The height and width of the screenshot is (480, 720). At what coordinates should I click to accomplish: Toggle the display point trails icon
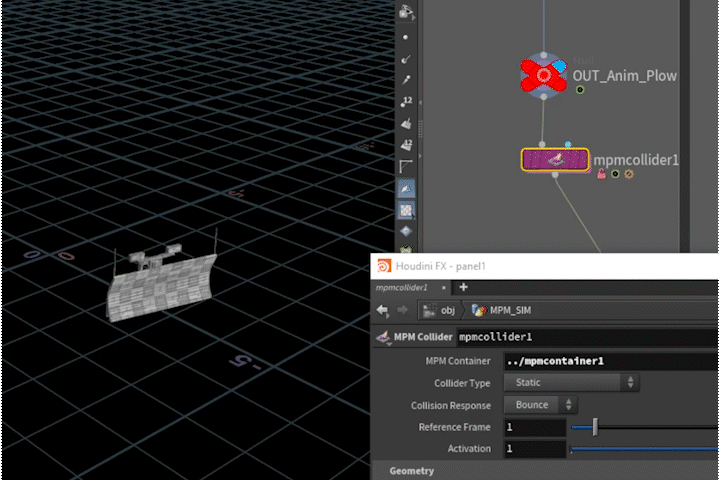click(x=406, y=80)
